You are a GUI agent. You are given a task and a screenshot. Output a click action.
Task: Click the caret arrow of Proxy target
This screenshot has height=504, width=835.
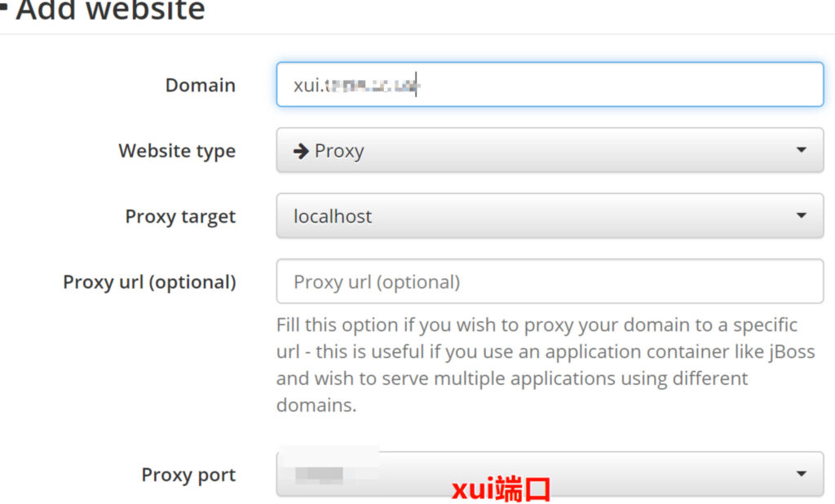(x=801, y=216)
